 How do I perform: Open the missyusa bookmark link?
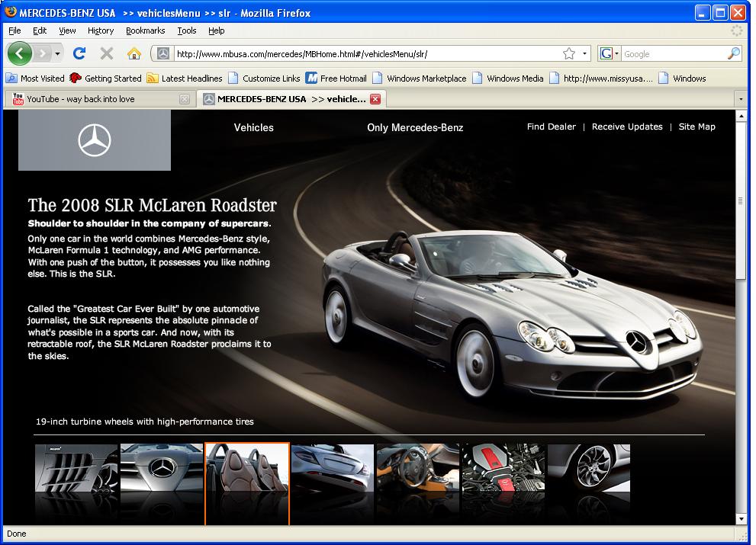(x=601, y=78)
